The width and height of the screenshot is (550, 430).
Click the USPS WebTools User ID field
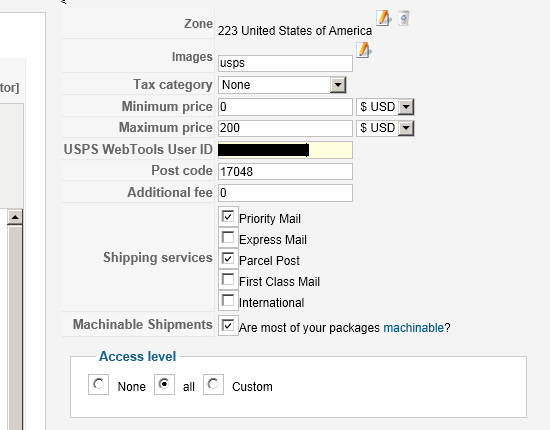point(285,150)
